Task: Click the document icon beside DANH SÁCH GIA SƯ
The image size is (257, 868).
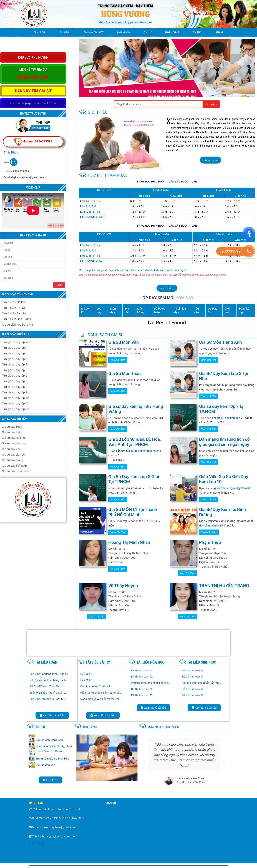Action: tap(82, 335)
